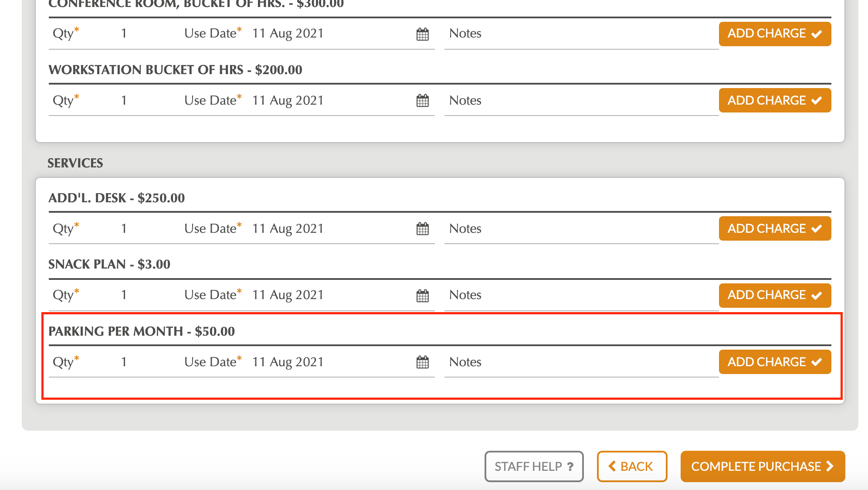The width and height of the screenshot is (868, 490).
Task: Open calendar picker for Conference Room date
Action: point(422,34)
